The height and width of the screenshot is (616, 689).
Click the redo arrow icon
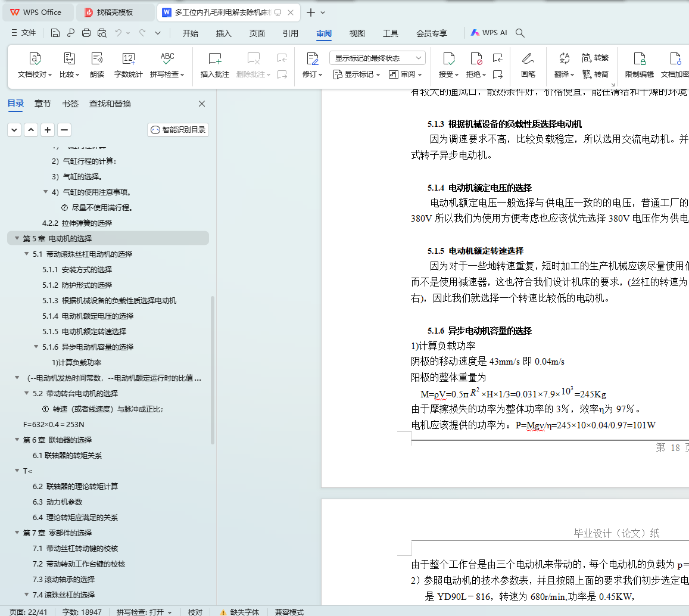coord(142,33)
